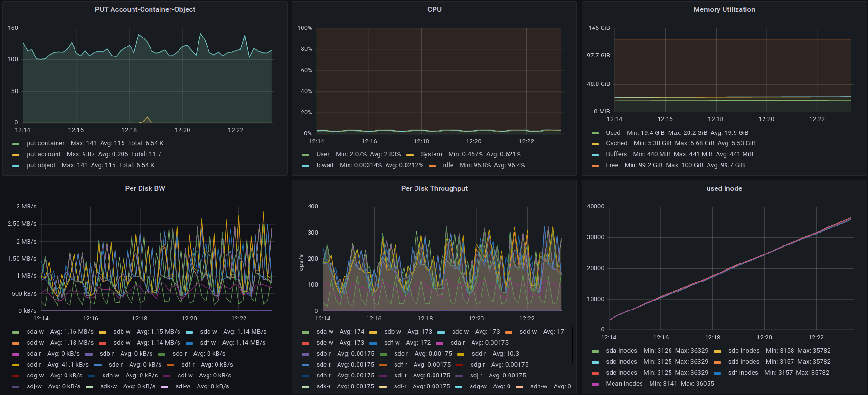This screenshot has width=868, height=395.
Task: Expand the Memory Utilization panel title menu
Action: [724, 9]
